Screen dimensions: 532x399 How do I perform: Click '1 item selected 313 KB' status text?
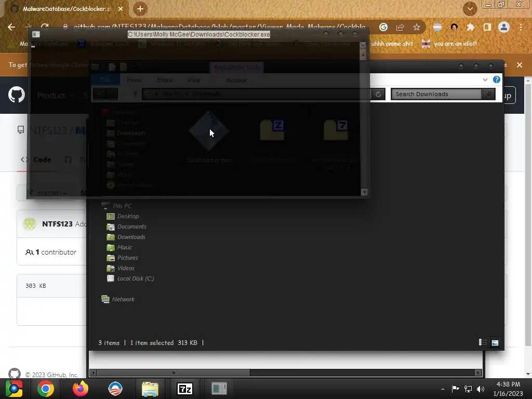164,343
